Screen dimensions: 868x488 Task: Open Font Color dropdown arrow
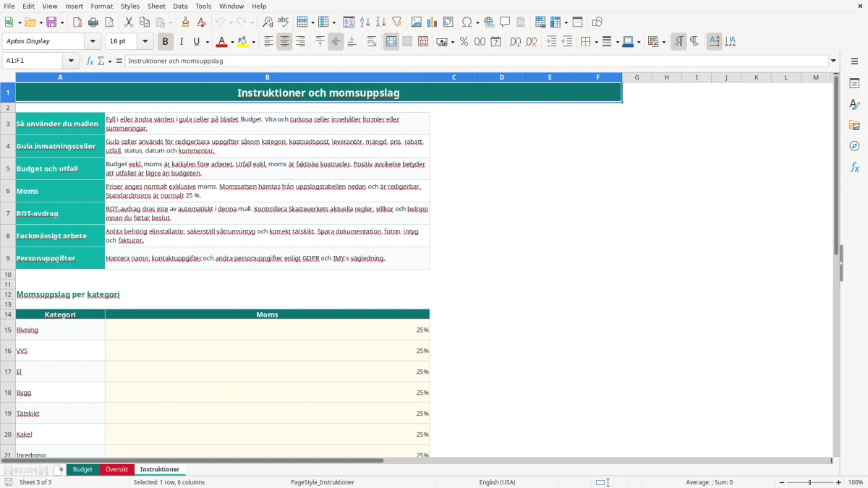pos(232,42)
